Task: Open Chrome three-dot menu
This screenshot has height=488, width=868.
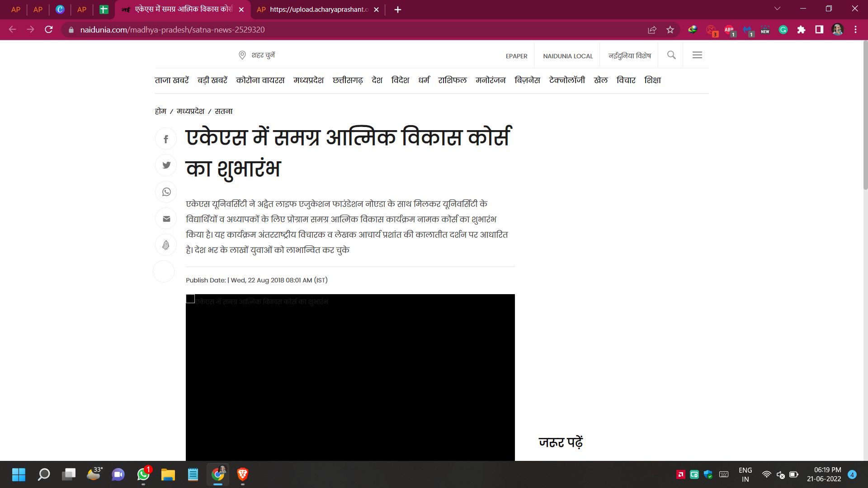Action: 855,30
